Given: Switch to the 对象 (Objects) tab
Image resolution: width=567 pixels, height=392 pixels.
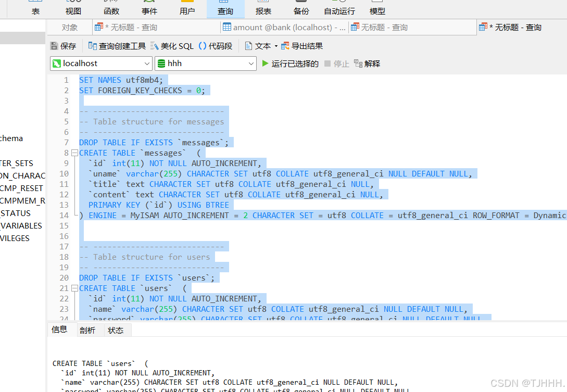Looking at the screenshot, I should pyautogui.click(x=69, y=28).
